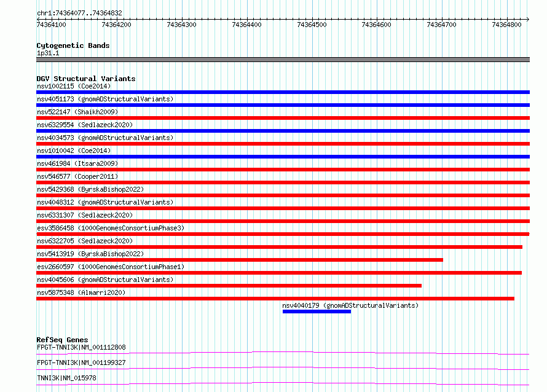Screen dimensions: 547x392
Task: Open nsv461984 (Itsara2009) label
Action: tap(77, 163)
